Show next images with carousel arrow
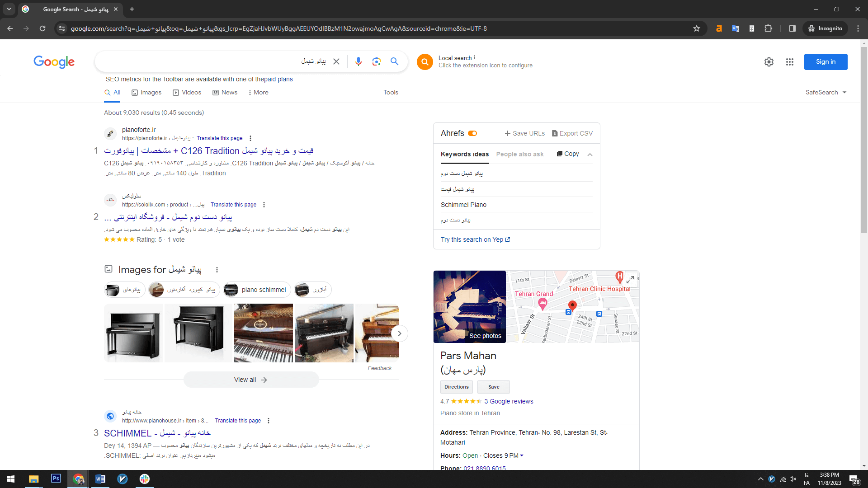 (399, 333)
